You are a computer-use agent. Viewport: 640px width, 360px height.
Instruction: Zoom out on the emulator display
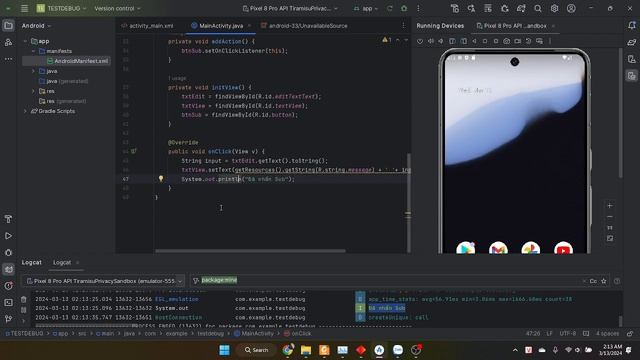pos(610,217)
